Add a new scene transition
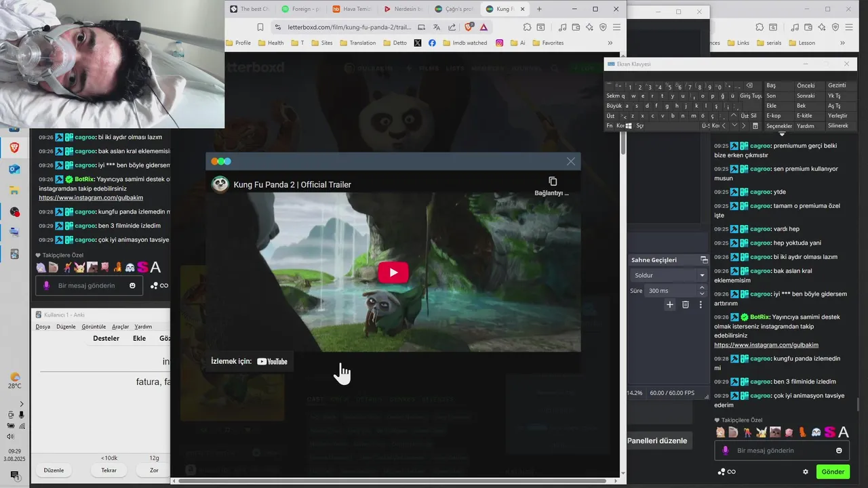 tap(670, 305)
